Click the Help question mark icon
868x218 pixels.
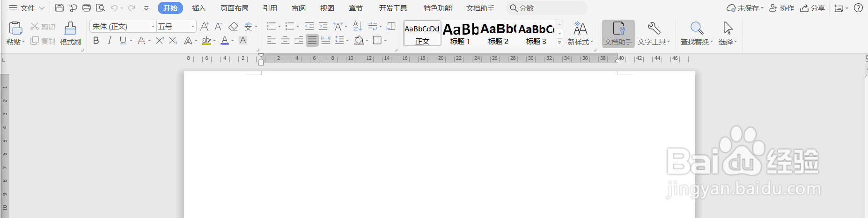859,8
